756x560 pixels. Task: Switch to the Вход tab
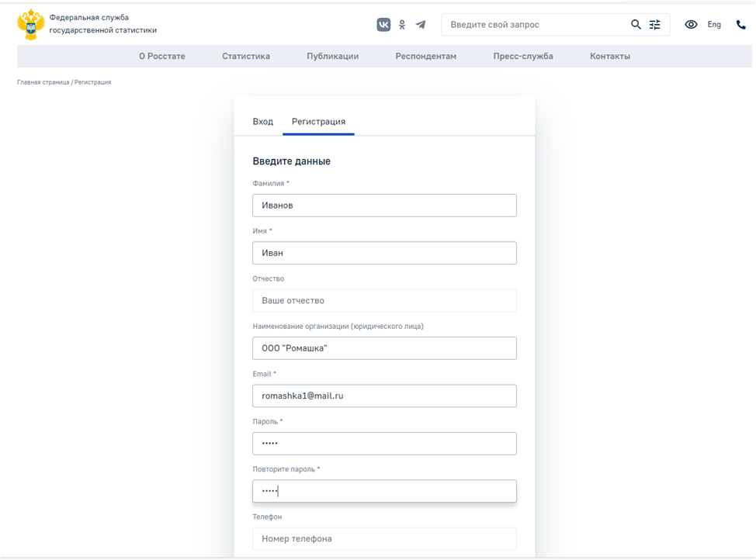pos(263,122)
